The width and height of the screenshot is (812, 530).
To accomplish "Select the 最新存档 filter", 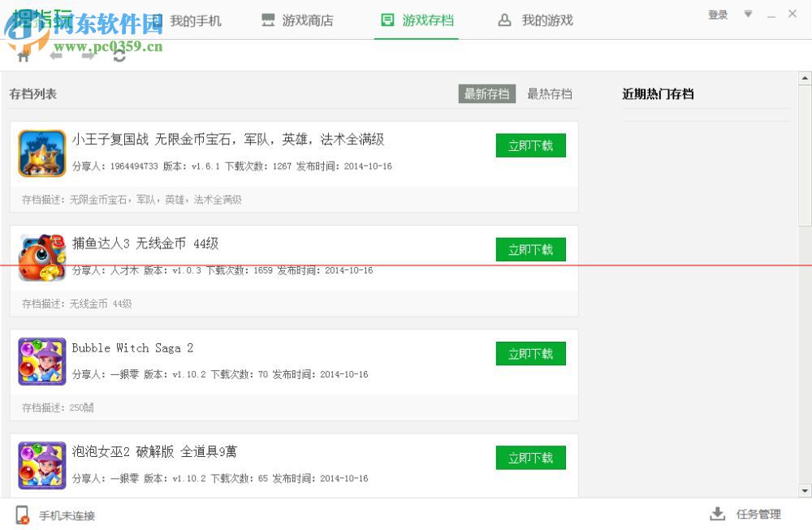I will point(487,94).
